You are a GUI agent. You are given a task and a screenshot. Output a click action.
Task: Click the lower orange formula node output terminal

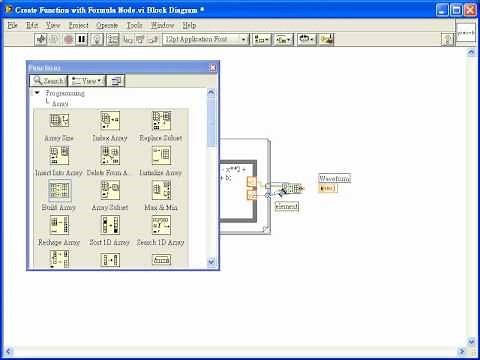pos(252,195)
